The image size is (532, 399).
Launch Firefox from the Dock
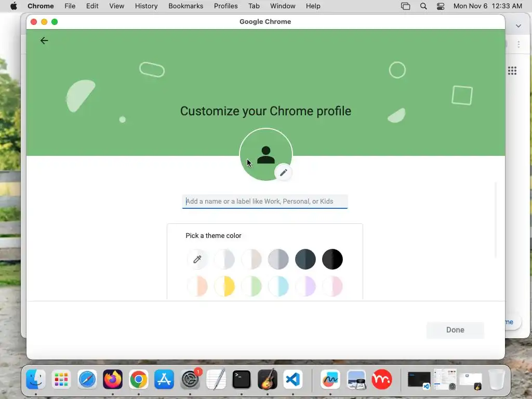[113, 379]
